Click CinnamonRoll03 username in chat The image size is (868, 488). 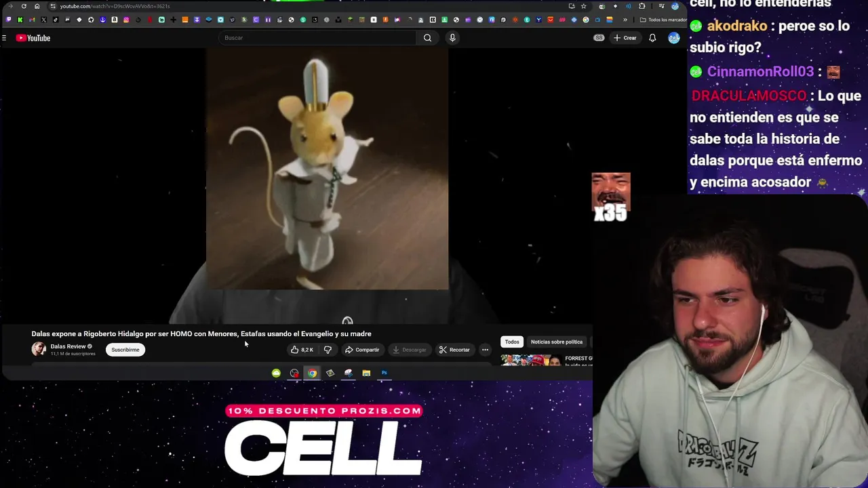[x=760, y=71]
